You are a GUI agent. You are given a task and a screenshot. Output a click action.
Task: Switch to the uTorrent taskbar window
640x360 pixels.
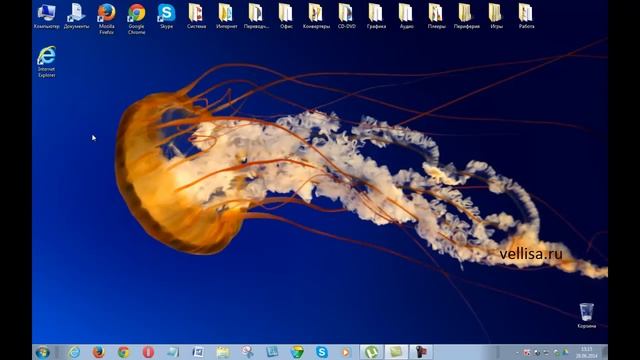point(371,352)
